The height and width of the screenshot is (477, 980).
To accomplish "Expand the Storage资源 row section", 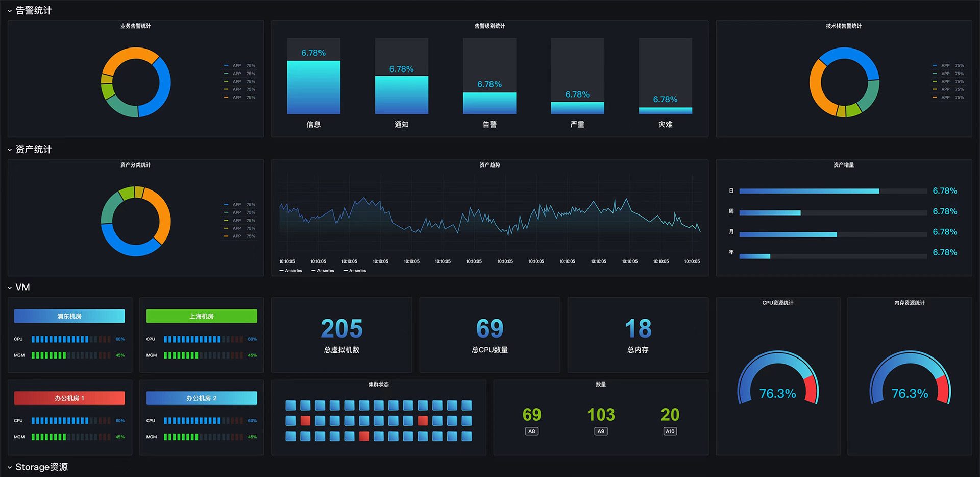I will click(10, 467).
